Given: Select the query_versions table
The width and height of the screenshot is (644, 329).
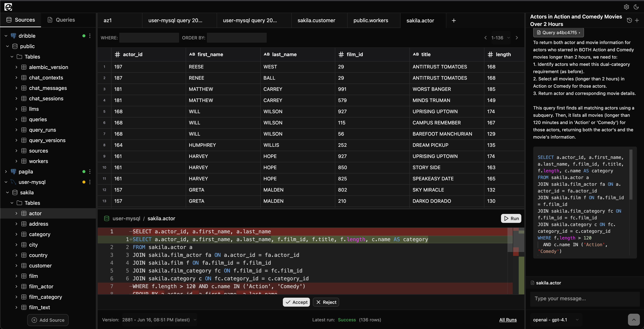Looking at the screenshot, I should tap(47, 140).
